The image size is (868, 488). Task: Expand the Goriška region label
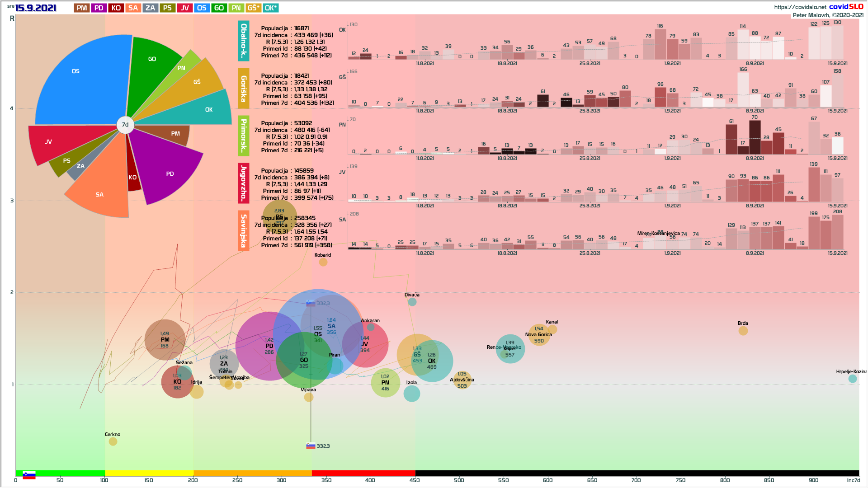coord(244,89)
